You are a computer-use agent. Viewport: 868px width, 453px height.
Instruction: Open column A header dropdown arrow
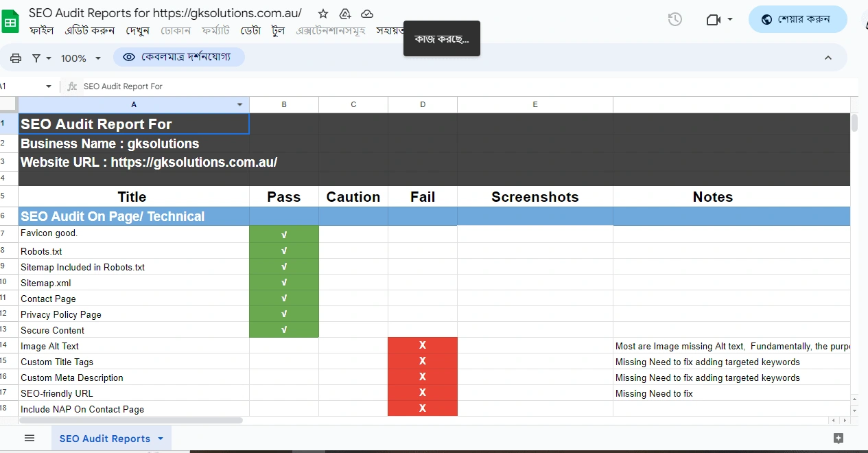click(239, 105)
